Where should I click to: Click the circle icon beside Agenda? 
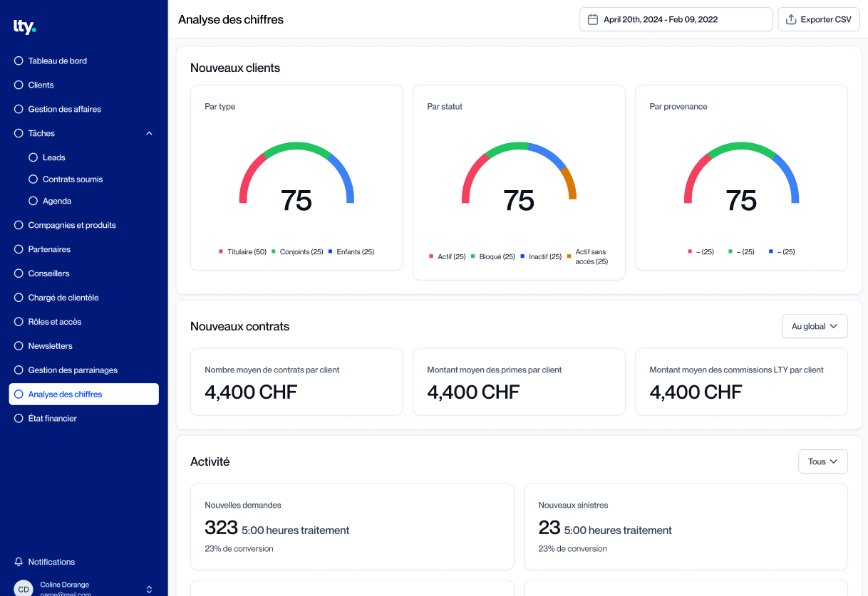[33, 202]
